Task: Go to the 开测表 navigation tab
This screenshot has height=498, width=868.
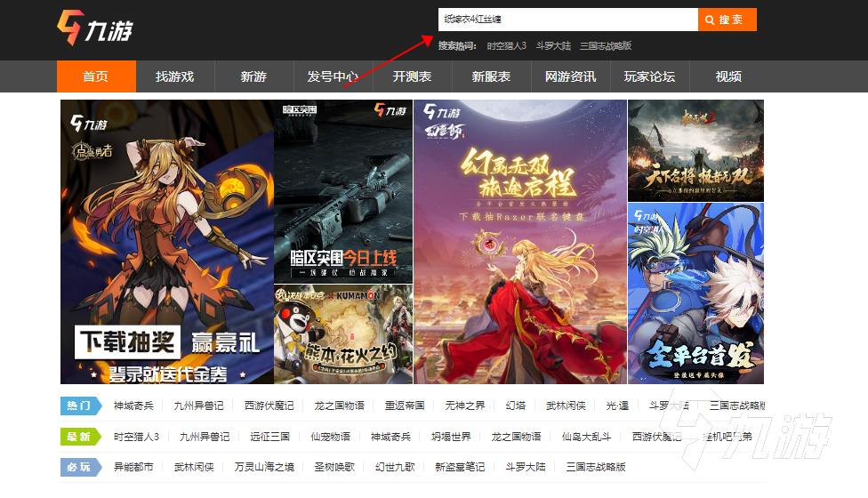Action: (x=412, y=76)
